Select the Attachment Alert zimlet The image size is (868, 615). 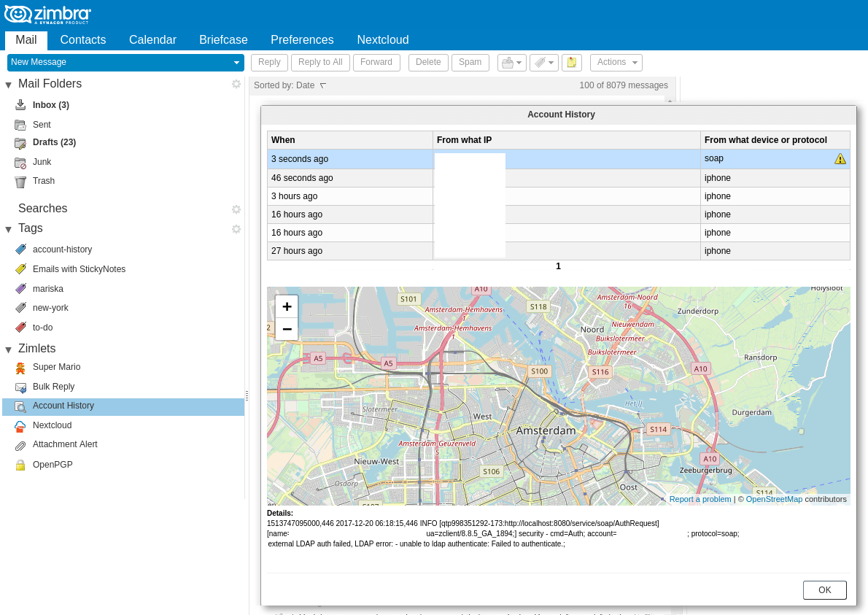coord(65,444)
